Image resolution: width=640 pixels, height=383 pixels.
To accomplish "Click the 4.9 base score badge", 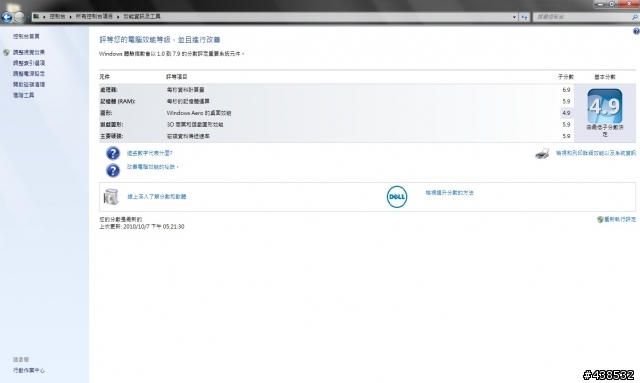I will click(604, 106).
